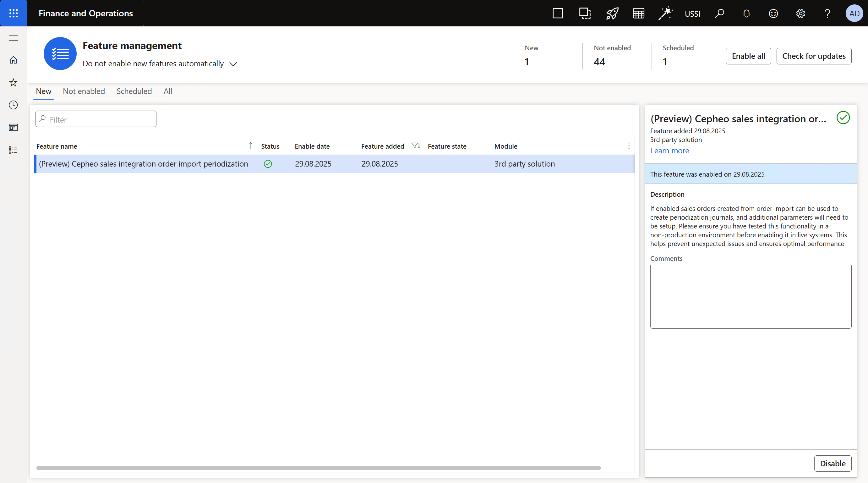Image resolution: width=868 pixels, height=483 pixels.
Task: Switch to the Scheduled tab
Action: tap(134, 91)
